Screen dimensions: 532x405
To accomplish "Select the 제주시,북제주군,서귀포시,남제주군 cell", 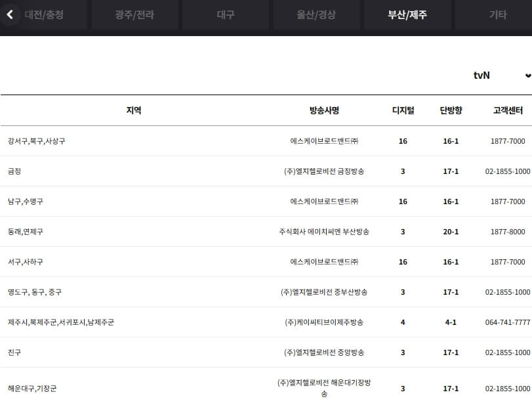I will click(61, 322).
